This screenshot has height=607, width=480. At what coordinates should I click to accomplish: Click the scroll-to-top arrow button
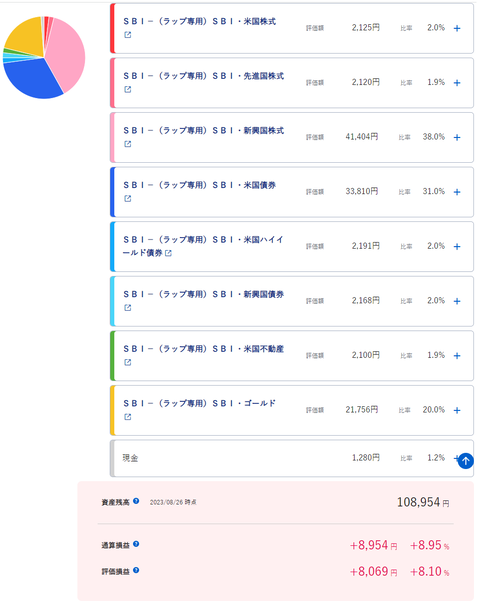[x=466, y=461]
